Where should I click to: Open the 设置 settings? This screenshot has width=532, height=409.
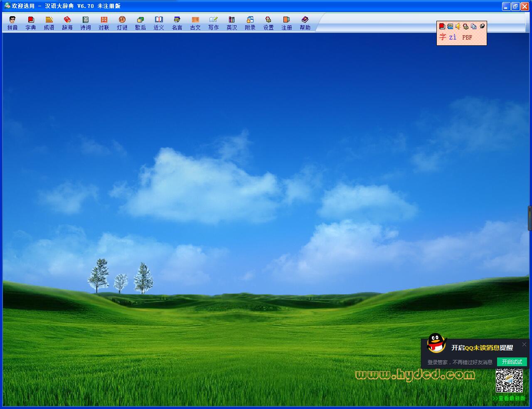point(268,23)
